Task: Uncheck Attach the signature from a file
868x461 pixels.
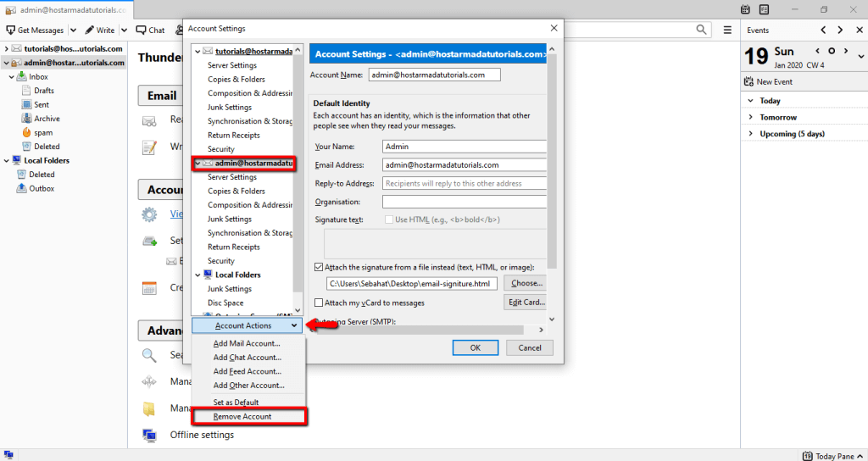Action: pos(319,267)
